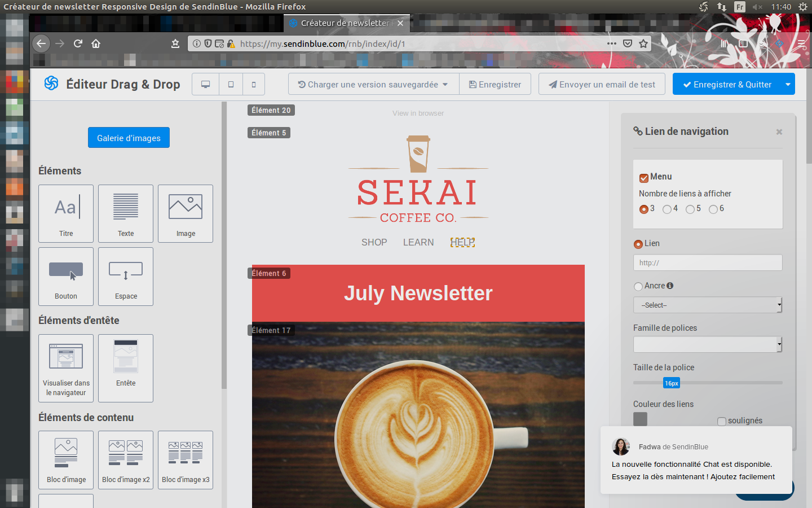
Task: Reload the current page
Action: tap(78, 43)
